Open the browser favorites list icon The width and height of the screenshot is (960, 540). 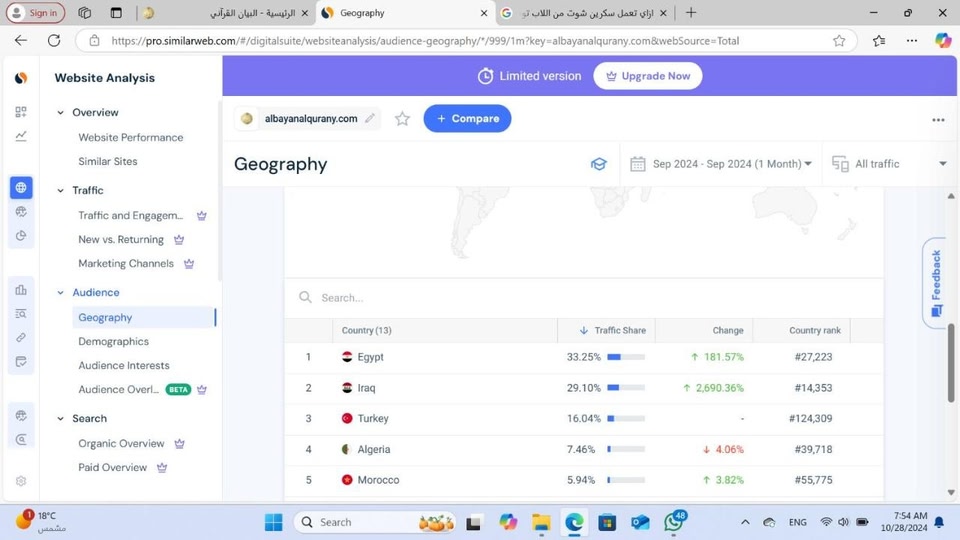click(879, 40)
